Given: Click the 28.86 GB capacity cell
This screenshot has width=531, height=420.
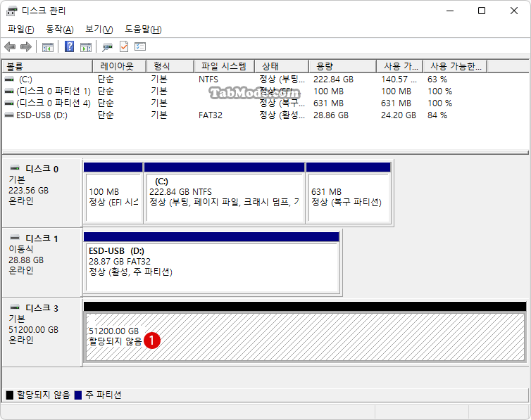Looking at the screenshot, I should pos(331,115).
